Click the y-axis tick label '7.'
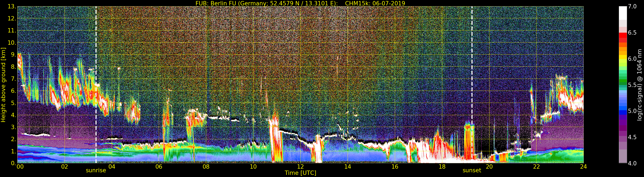 (x=13, y=79)
